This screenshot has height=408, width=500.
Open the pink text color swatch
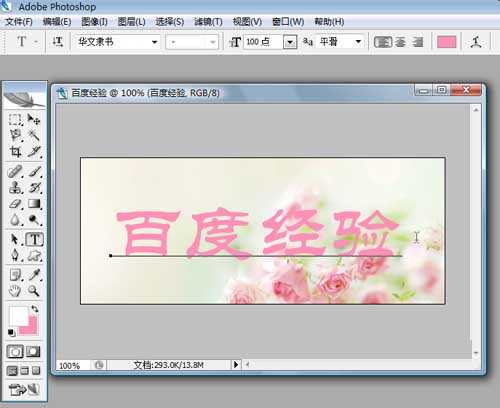pyautogui.click(x=446, y=42)
